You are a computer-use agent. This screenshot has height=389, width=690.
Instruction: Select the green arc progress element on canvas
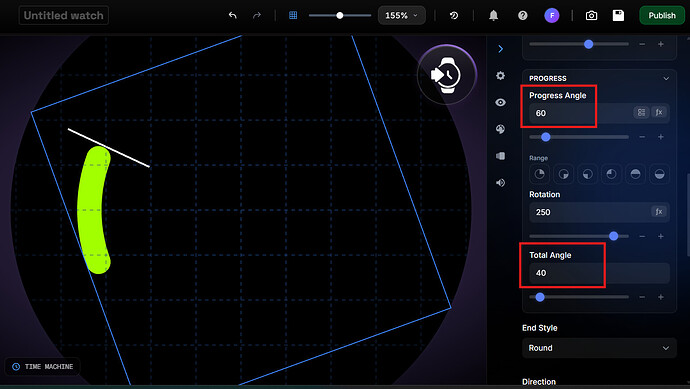90,210
